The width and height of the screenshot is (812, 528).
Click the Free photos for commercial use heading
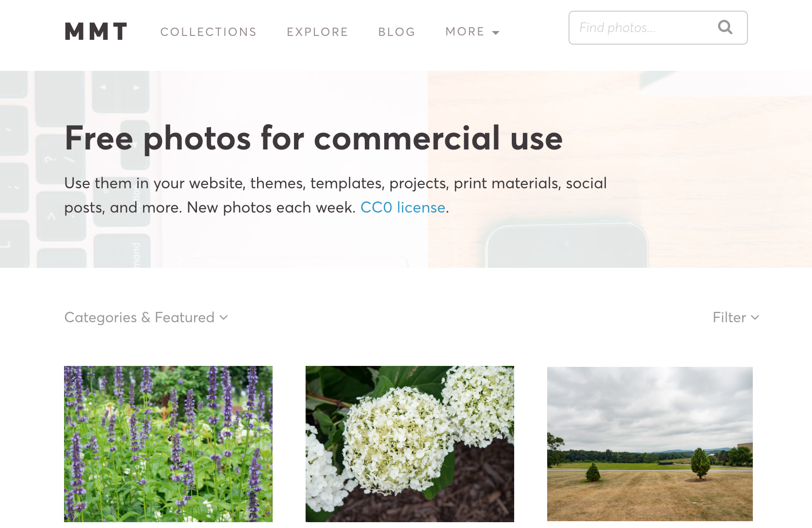point(314,139)
